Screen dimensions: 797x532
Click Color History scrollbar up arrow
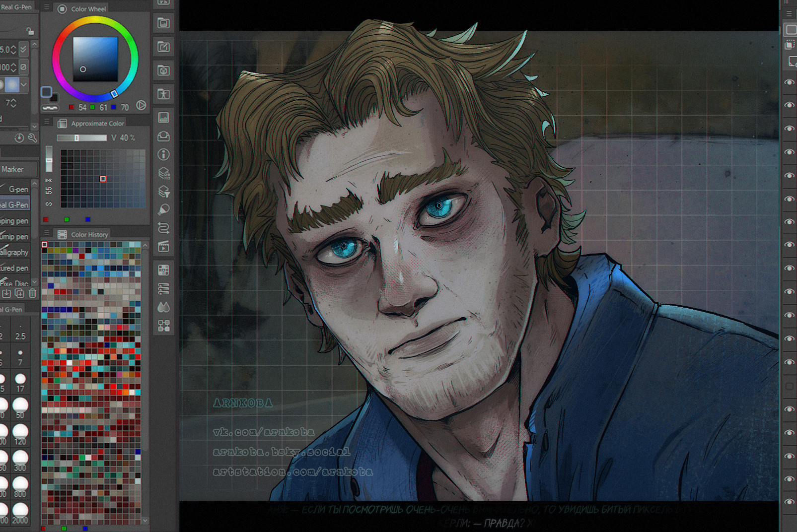click(x=145, y=245)
